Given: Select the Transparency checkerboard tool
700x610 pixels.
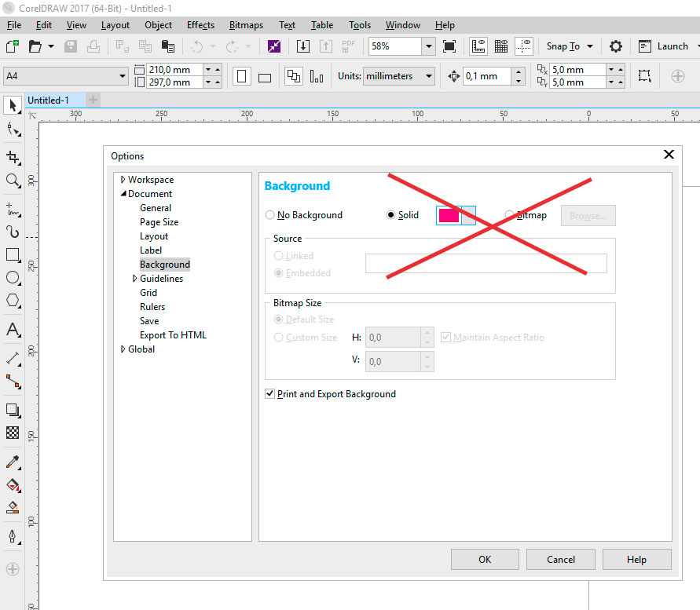Looking at the screenshot, I should pyautogui.click(x=13, y=433).
